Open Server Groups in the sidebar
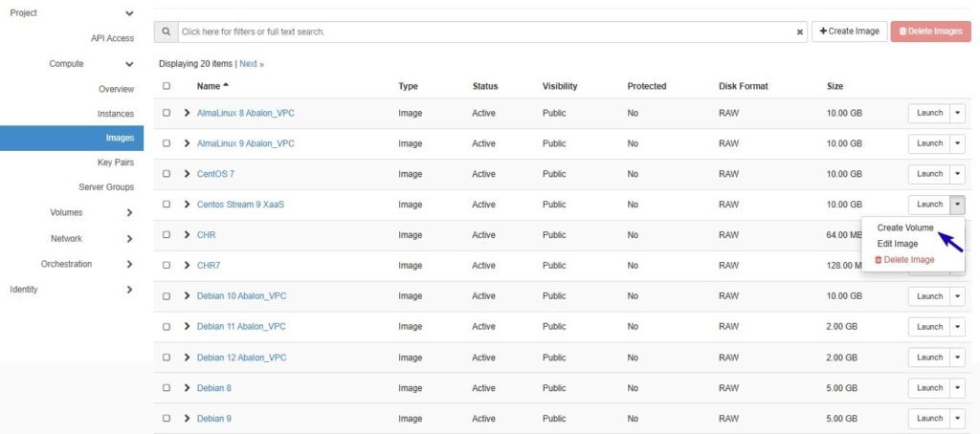 (x=106, y=186)
